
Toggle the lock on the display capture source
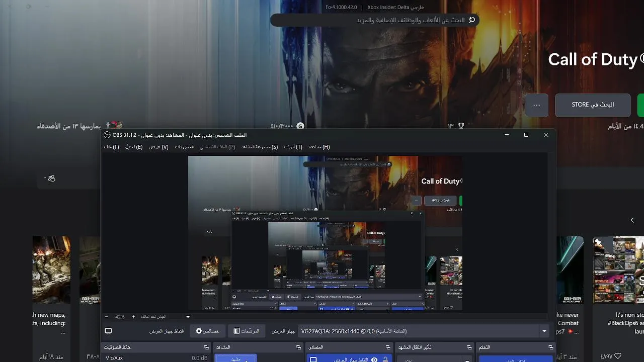[385, 359]
